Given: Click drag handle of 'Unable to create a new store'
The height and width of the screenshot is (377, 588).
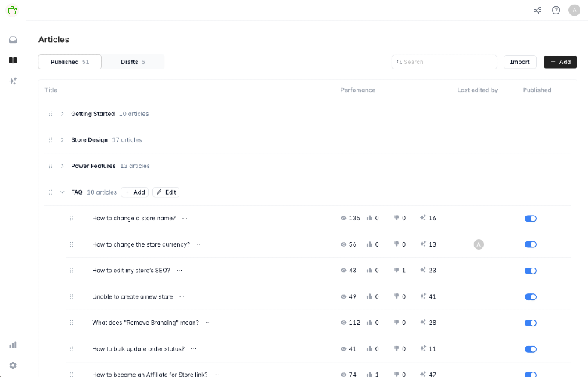Looking at the screenshot, I should click(x=72, y=296).
